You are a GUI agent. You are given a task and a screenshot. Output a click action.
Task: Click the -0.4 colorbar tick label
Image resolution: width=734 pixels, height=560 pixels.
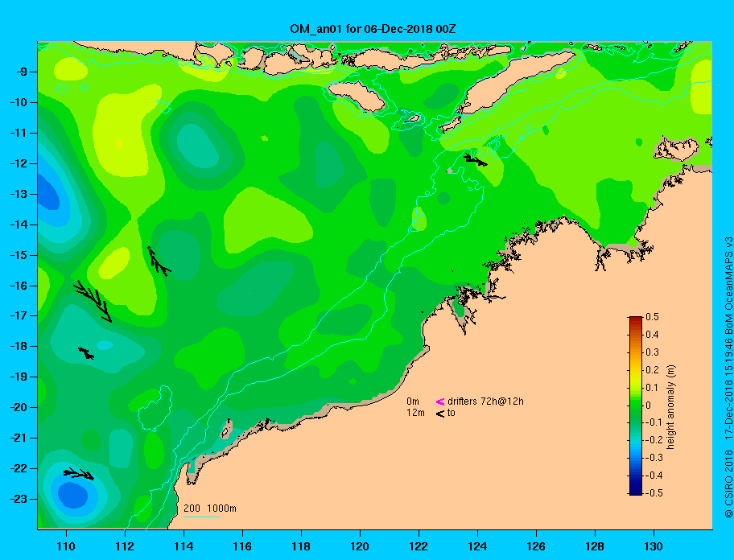coord(654,476)
